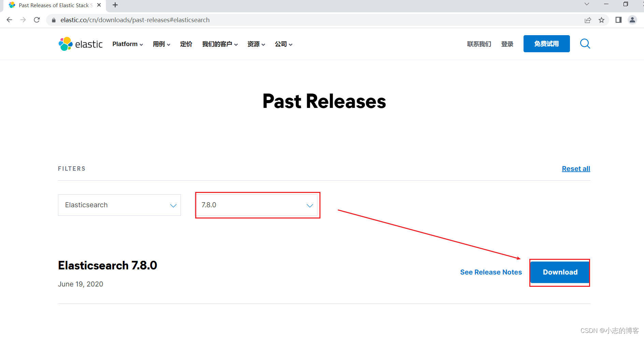The image size is (644, 337).
Task: Close the Past Releases tab
Action: point(99,5)
